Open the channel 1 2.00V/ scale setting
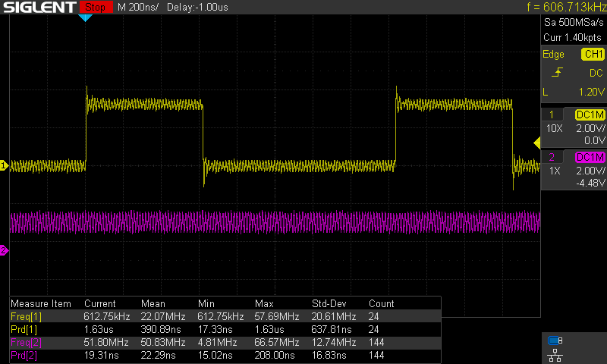607x364 pixels. [590, 128]
